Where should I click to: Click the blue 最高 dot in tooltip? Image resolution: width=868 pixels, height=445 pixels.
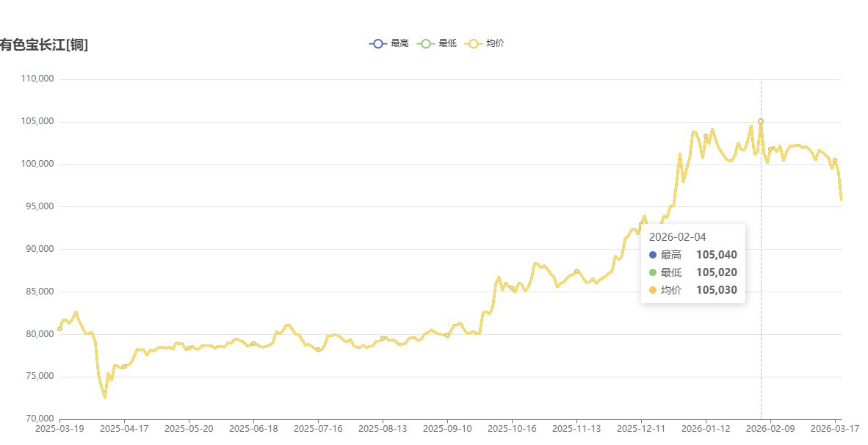[x=653, y=255]
